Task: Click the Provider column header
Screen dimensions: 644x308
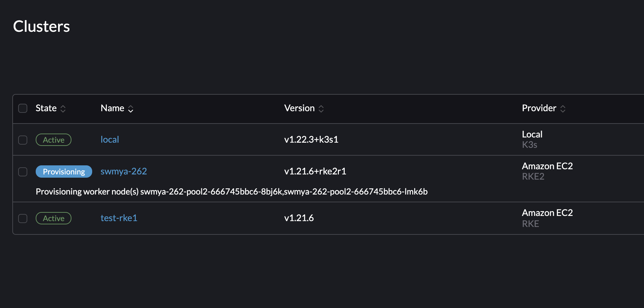Action: (x=539, y=108)
